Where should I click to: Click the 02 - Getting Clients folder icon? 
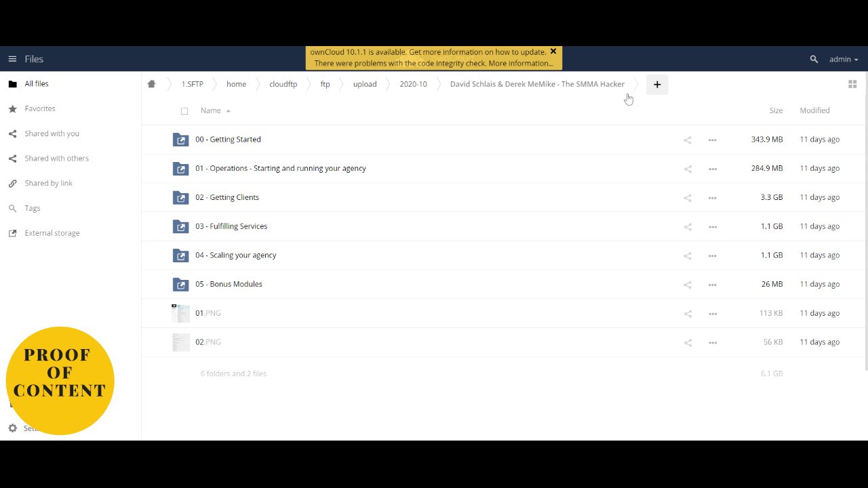pos(180,197)
